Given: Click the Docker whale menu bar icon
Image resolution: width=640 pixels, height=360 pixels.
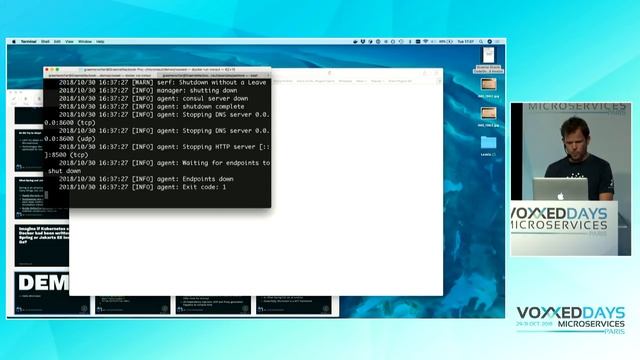Looking at the screenshot, I should coord(355,42).
